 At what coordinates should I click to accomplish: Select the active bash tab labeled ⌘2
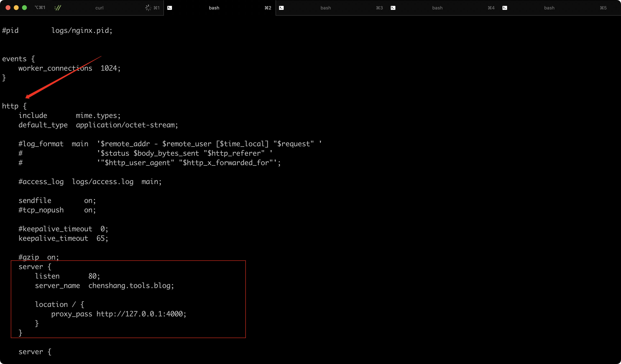[x=214, y=8]
